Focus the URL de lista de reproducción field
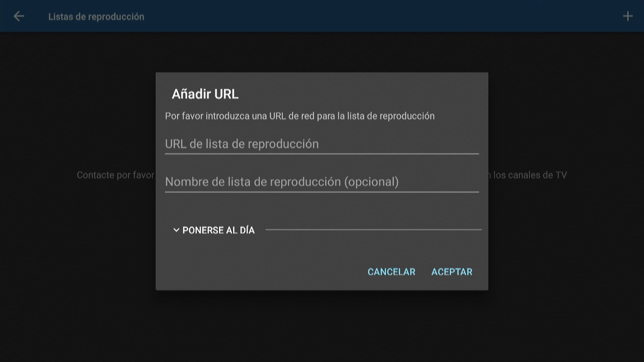 (322, 144)
